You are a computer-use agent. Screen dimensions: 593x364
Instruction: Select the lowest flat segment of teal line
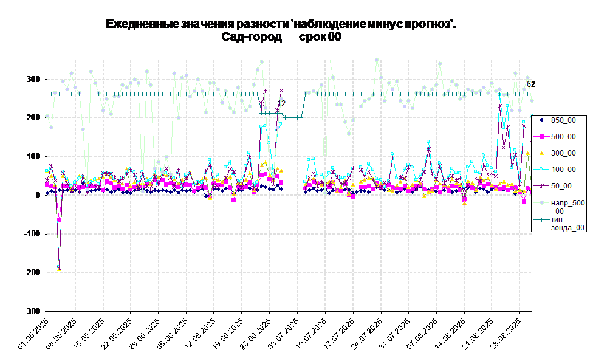pos(293,118)
